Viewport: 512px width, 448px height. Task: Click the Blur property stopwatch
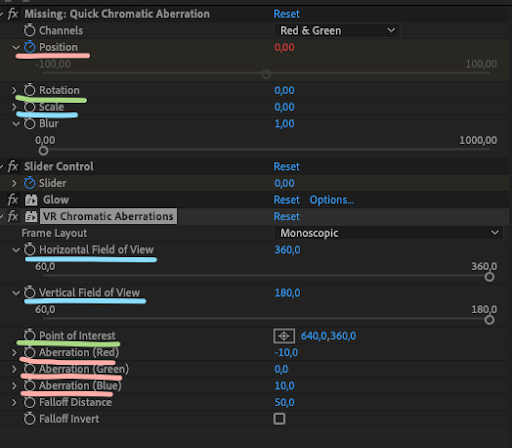(29, 123)
